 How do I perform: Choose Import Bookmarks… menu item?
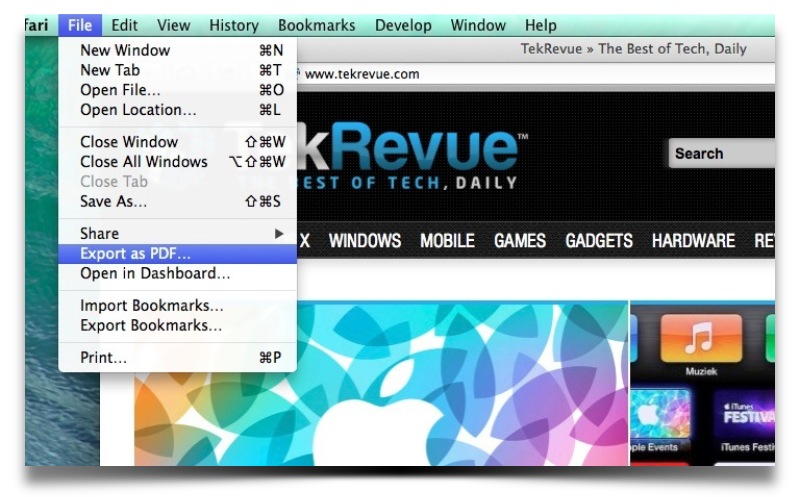pyautogui.click(x=177, y=305)
